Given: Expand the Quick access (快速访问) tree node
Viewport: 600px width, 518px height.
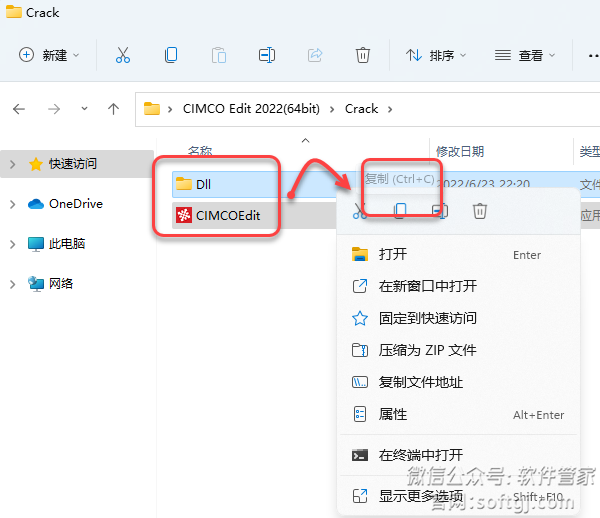Looking at the screenshot, I should [13, 165].
